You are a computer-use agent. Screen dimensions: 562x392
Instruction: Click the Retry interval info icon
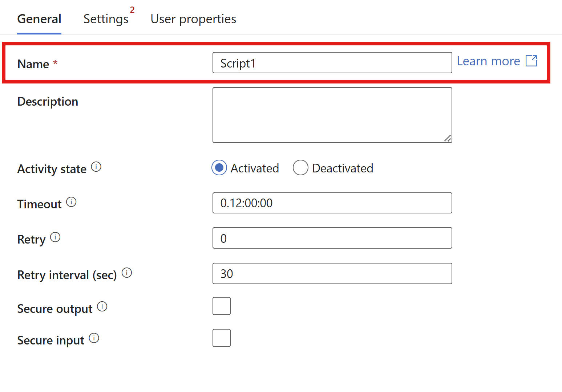(127, 273)
